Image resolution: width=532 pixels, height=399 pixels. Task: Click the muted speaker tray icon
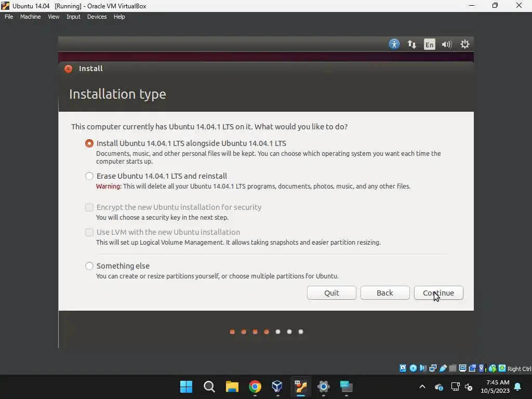click(469, 387)
